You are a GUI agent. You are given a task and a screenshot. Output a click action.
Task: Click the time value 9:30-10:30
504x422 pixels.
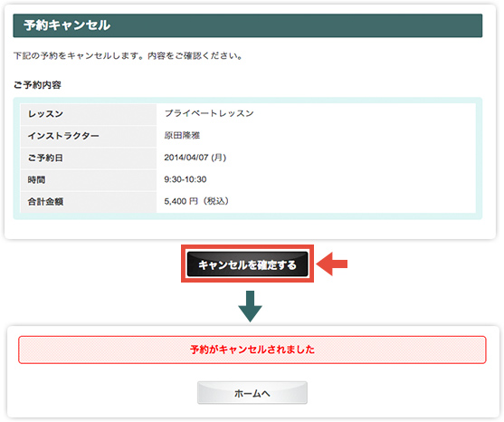pyautogui.click(x=185, y=179)
